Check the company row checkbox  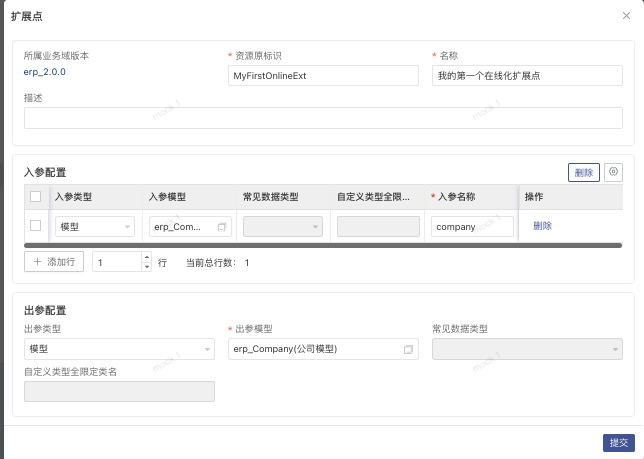pyautogui.click(x=36, y=225)
